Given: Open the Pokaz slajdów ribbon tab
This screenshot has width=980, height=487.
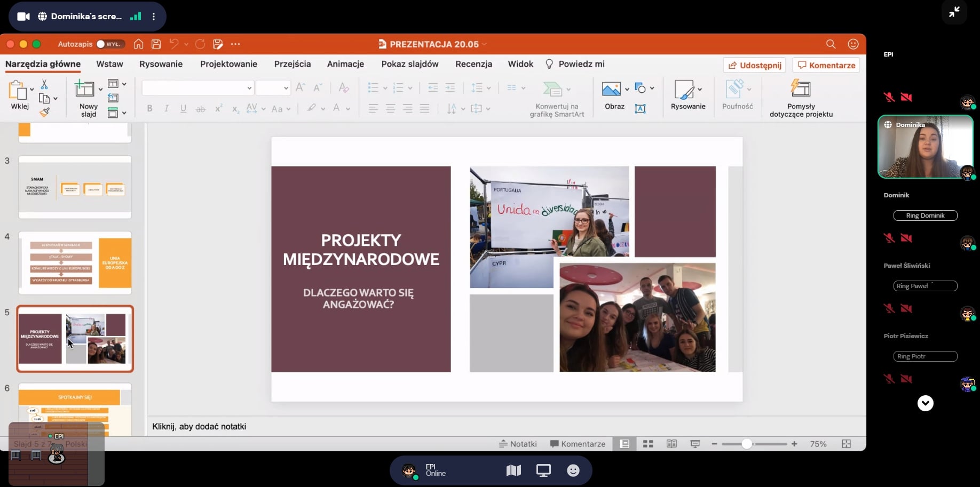Looking at the screenshot, I should 410,64.
